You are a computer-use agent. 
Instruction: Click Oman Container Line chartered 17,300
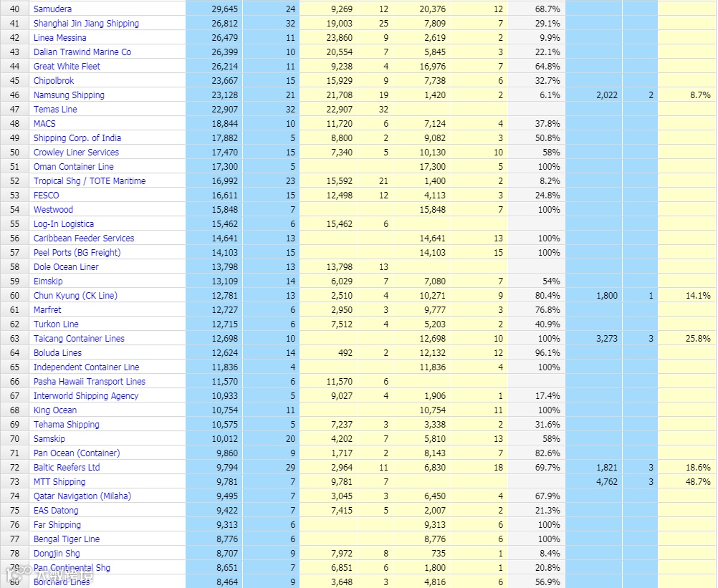coord(432,167)
